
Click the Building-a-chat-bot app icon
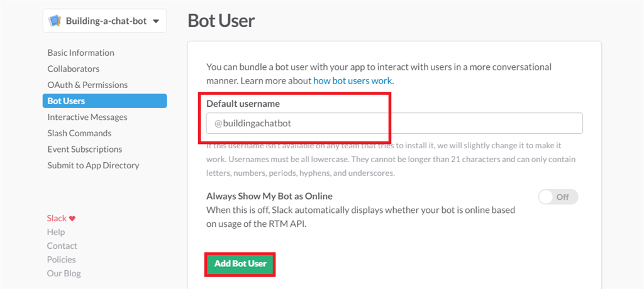(x=55, y=21)
